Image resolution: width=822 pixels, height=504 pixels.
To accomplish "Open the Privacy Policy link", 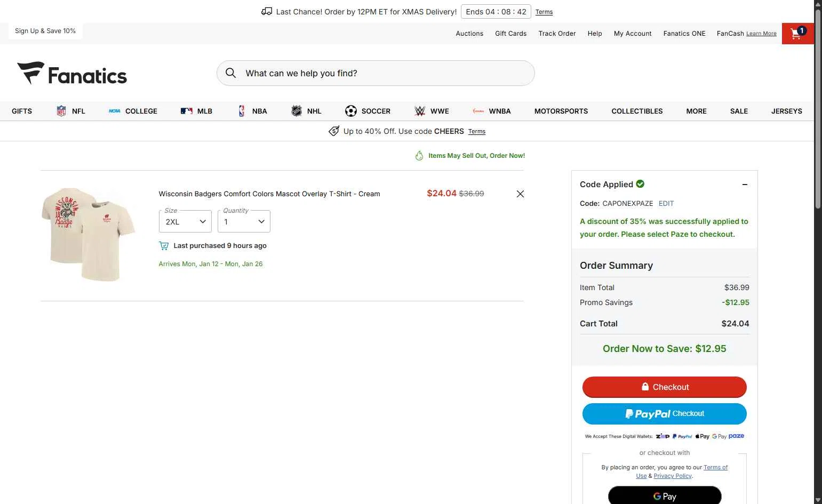I will coord(673,476).
